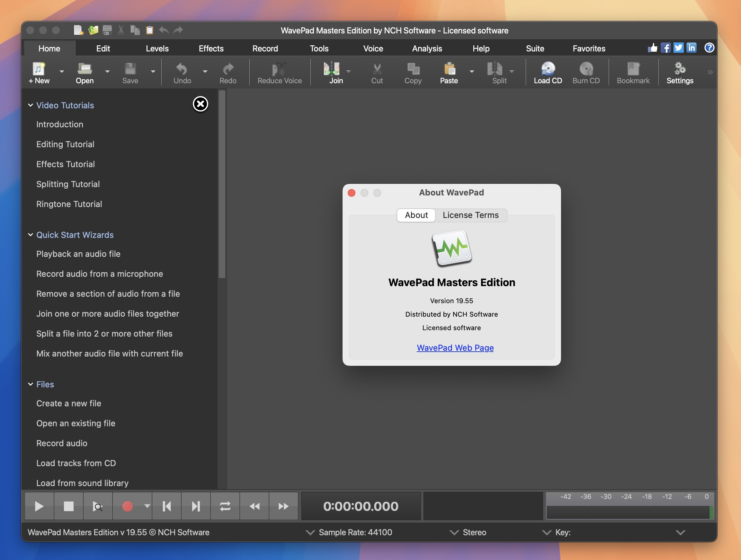Switch to the Effects tab
The width and height of the screenshot is (741, 560).
point(211,48)
